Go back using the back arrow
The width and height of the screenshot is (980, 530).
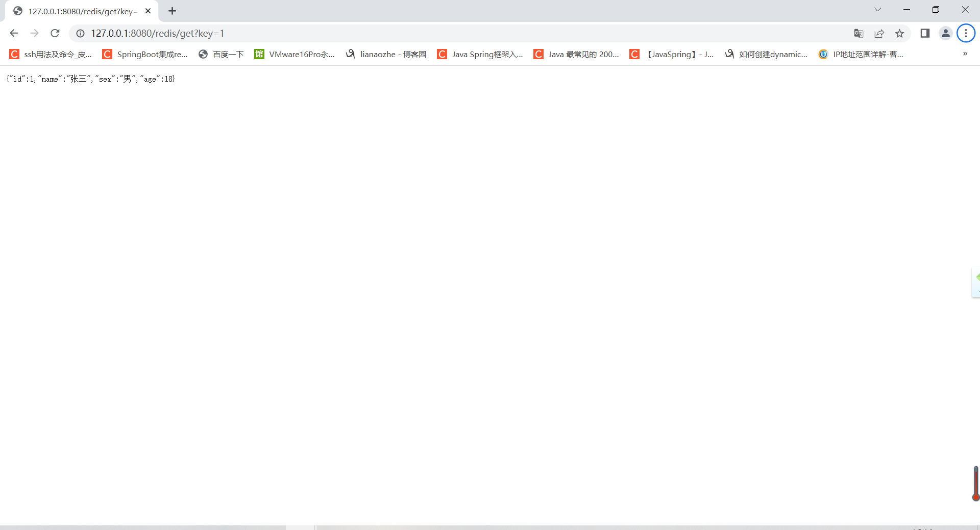click(x=14, y=33)
